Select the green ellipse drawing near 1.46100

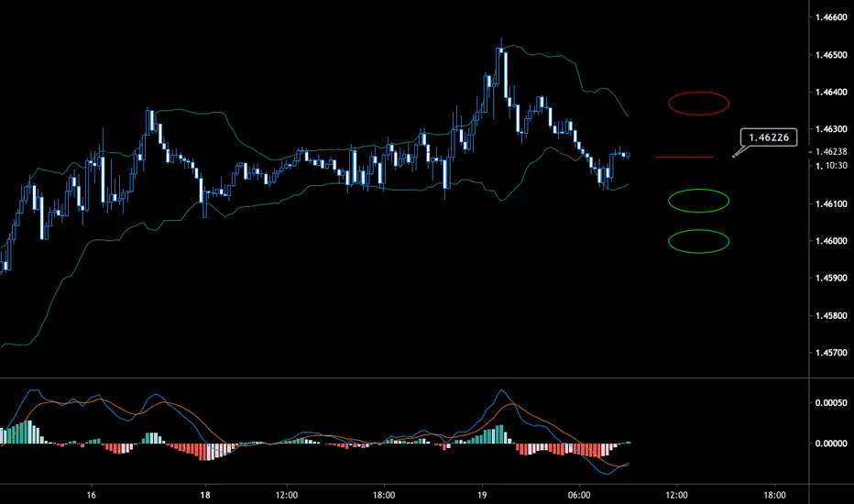(699, 201)
